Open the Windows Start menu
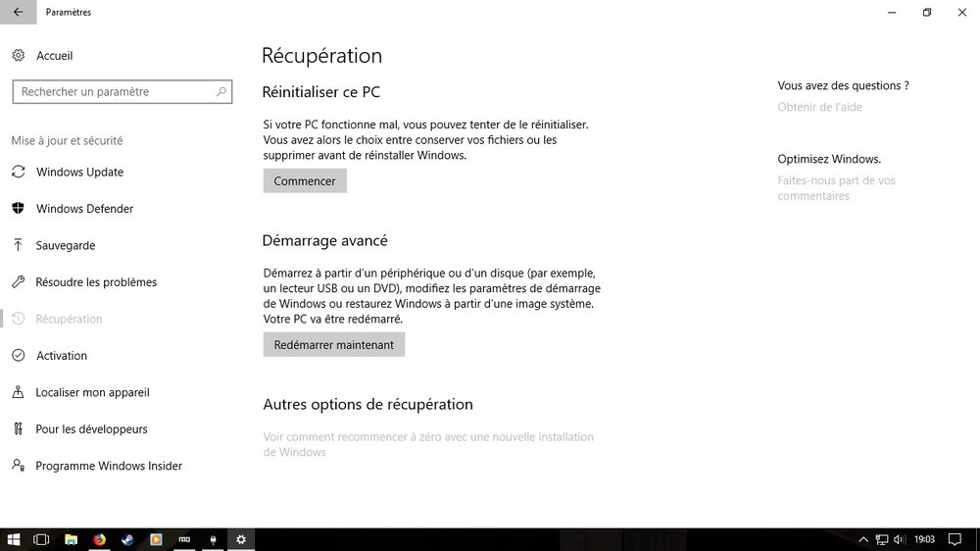The height and width of the screenshot is (551, 980). (x=13, y=539)
